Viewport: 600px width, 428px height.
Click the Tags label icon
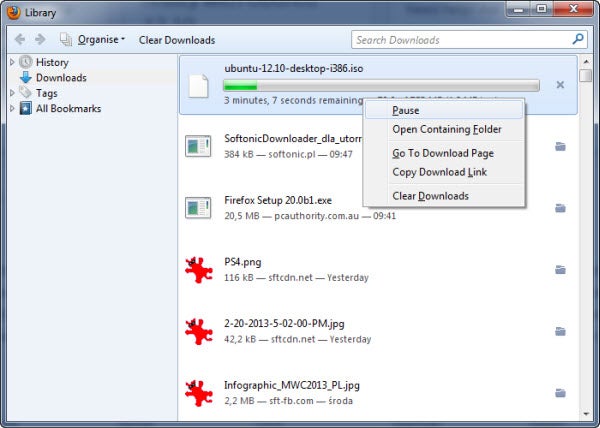[x=25, y=92]
